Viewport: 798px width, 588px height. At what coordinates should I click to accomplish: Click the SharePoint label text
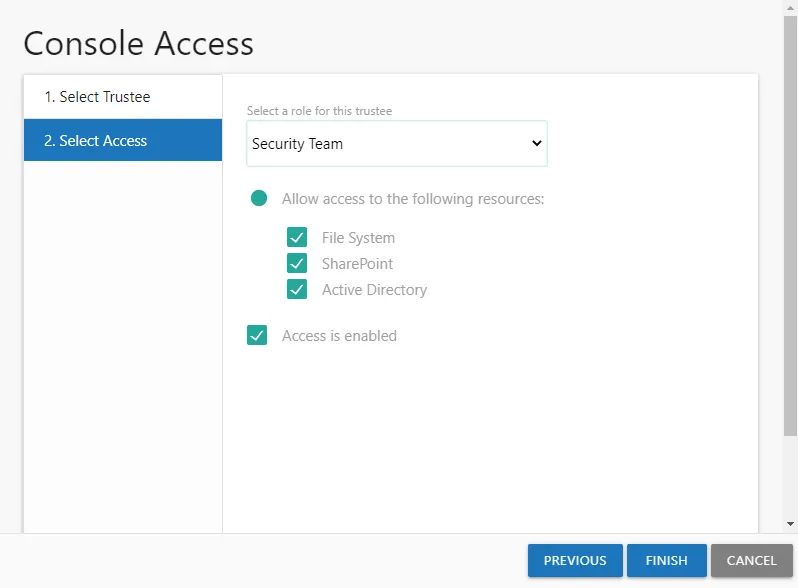tap(357, 264)
